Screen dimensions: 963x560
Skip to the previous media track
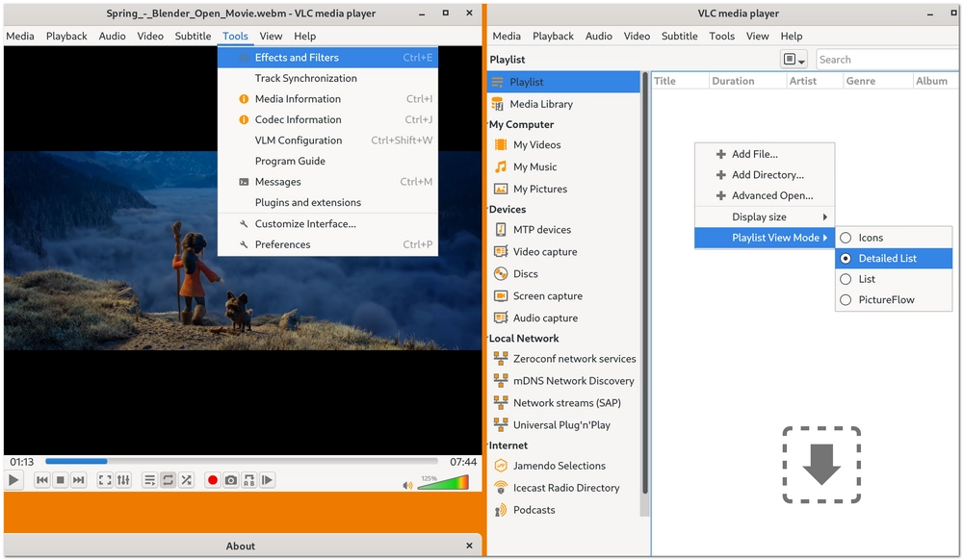tap(41, 480)
